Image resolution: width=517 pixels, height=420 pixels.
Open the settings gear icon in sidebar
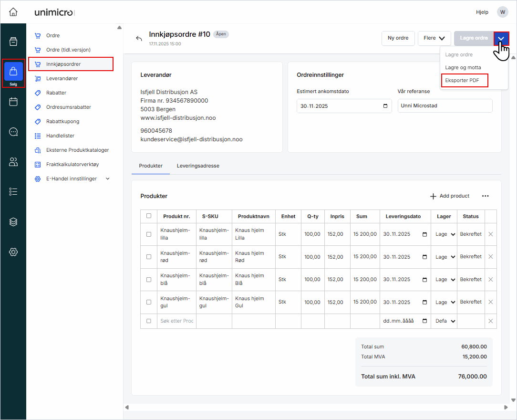click(x=13, y=252)
